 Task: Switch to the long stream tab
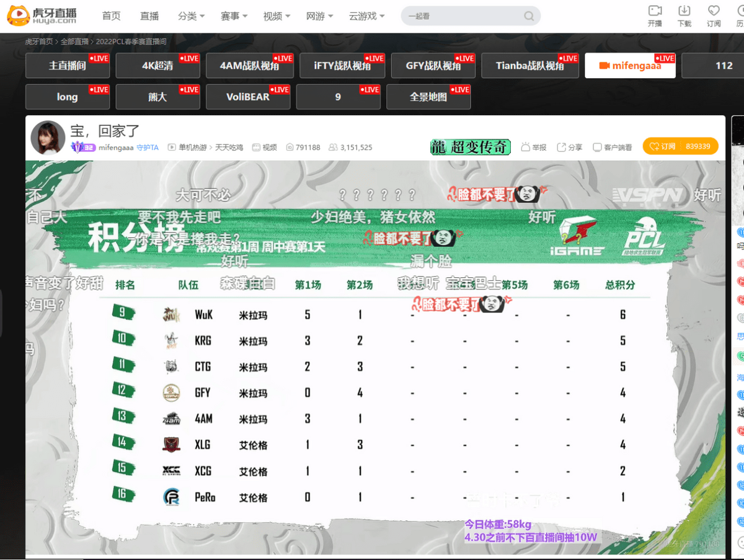coord(68,97)
